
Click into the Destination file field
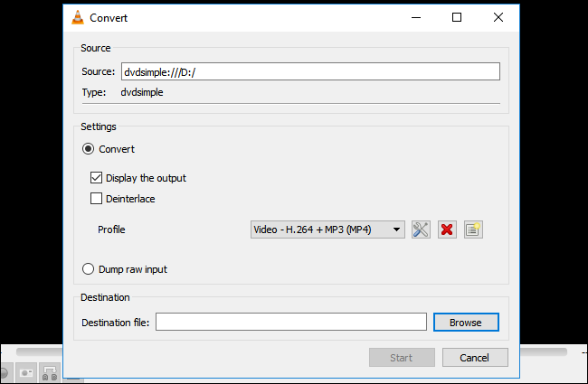tap(291, 322)
